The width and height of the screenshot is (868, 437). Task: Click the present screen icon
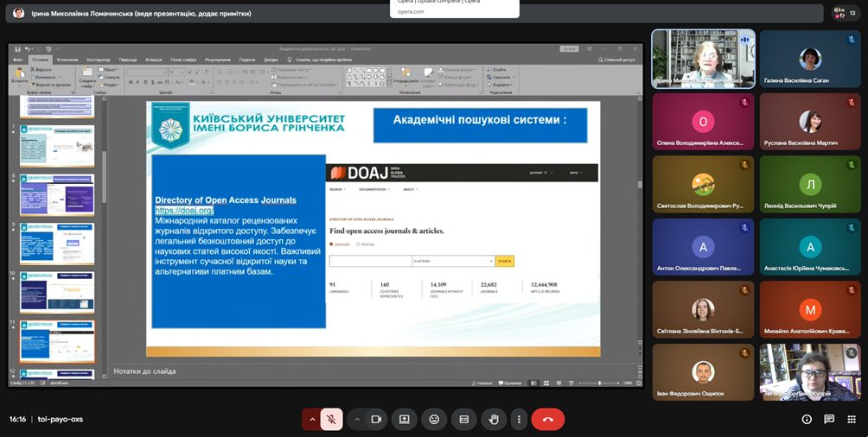click(x=404, y=419)
